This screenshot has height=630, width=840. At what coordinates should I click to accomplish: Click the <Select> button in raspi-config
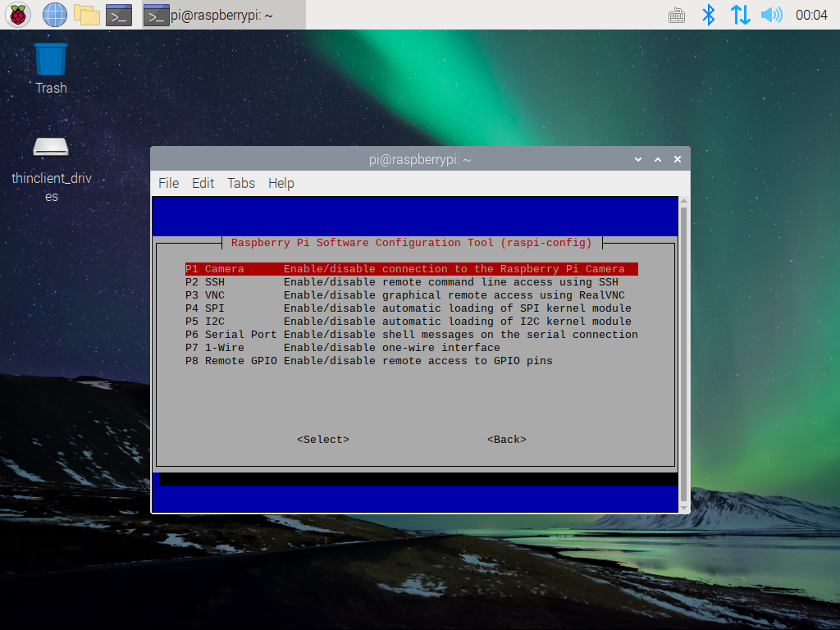[x=323, y=440]
